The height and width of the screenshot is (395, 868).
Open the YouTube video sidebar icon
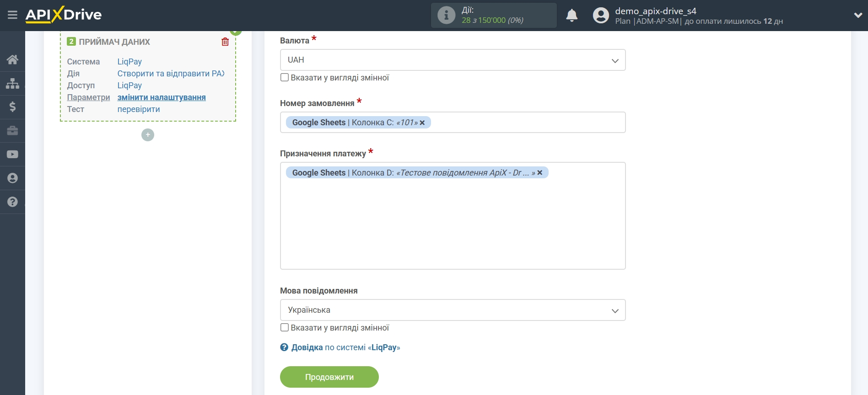point(12,155)
